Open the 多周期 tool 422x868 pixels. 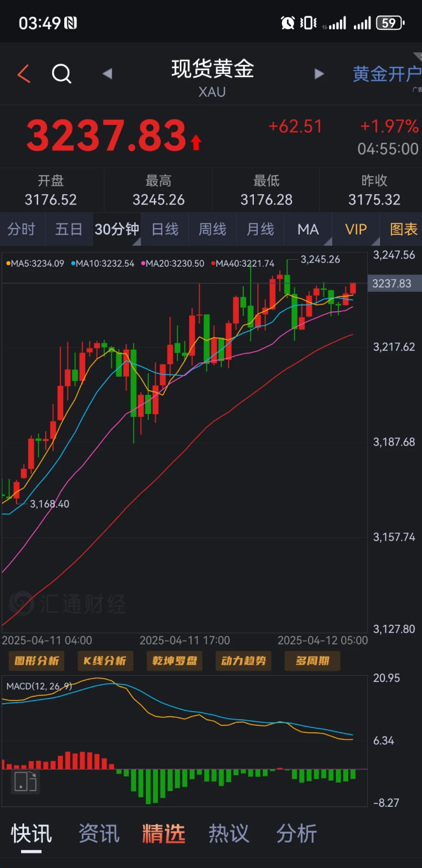click(312, 660)
